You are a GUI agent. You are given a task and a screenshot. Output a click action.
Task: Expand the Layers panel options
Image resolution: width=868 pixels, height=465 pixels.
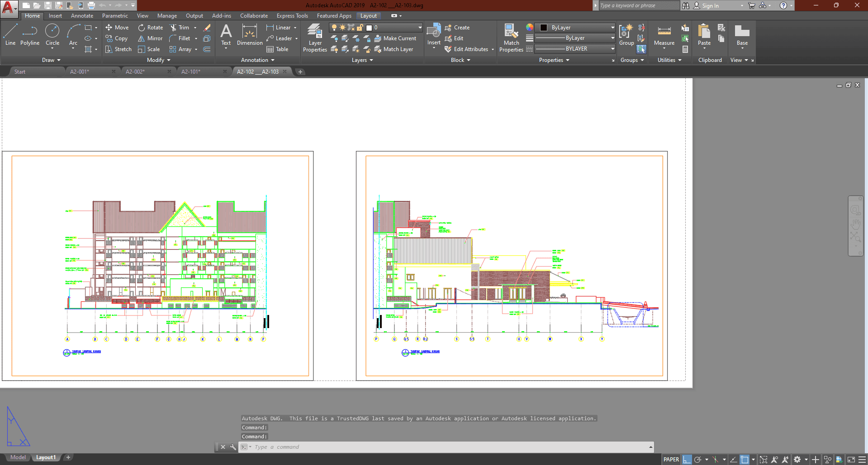click(362, 60)
